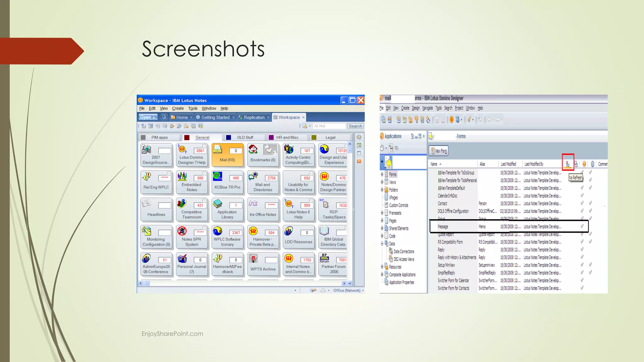Image resolution: width=644 pixels, height=362 pixels.
Task: Open the Office (Network) location dropdown
Action: [348, 290]
